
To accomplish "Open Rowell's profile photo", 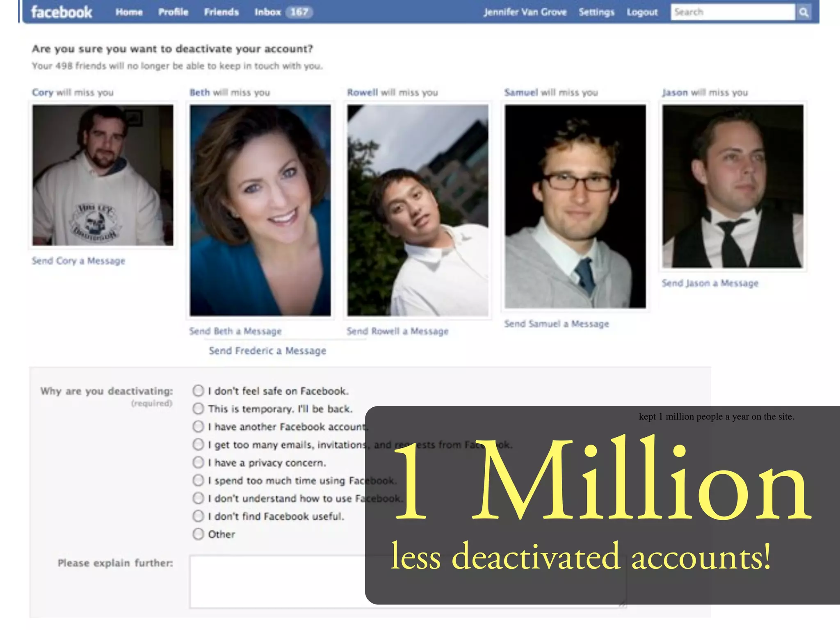I will click(418, 210).
